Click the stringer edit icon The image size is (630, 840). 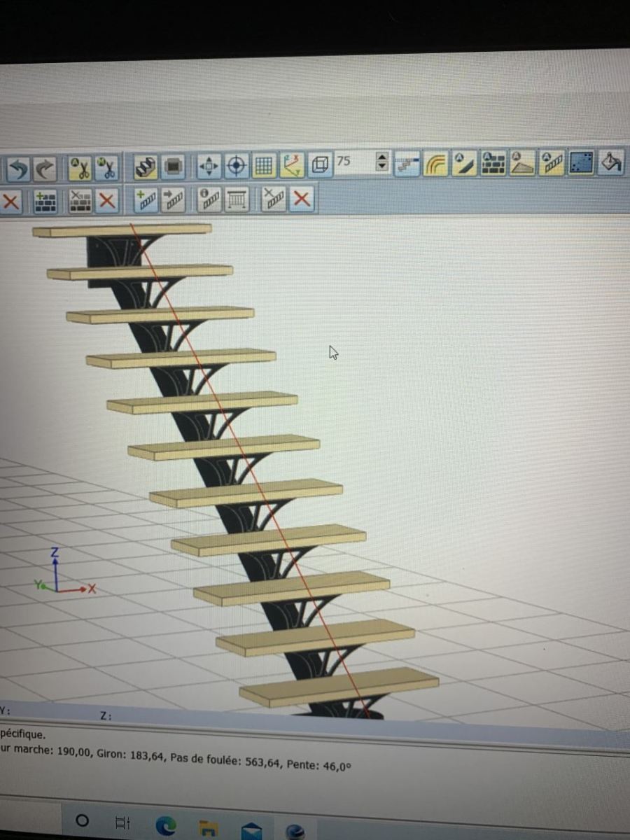pyautogui.click(x=464, y=163)
